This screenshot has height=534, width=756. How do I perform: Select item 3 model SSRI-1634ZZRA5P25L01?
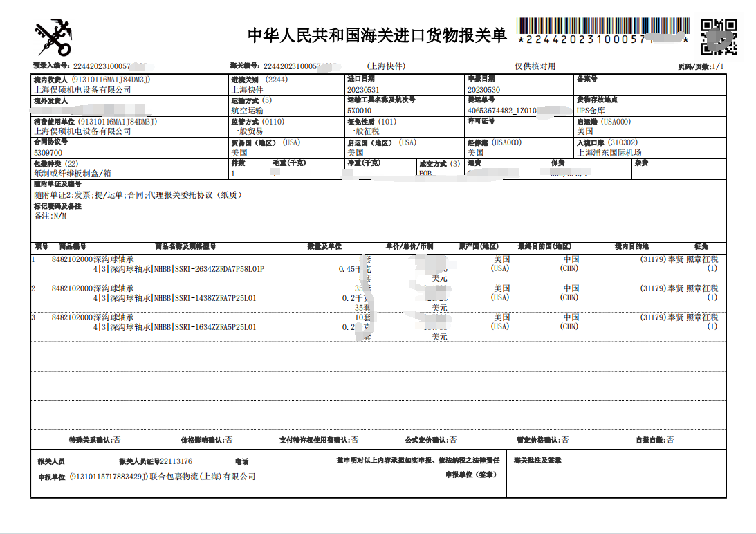click(x=215, y=327)
